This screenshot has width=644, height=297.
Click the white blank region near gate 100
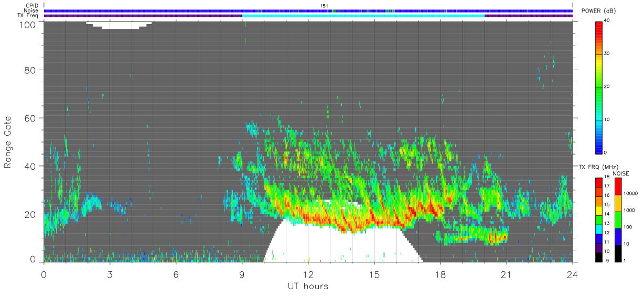(120, 24)
